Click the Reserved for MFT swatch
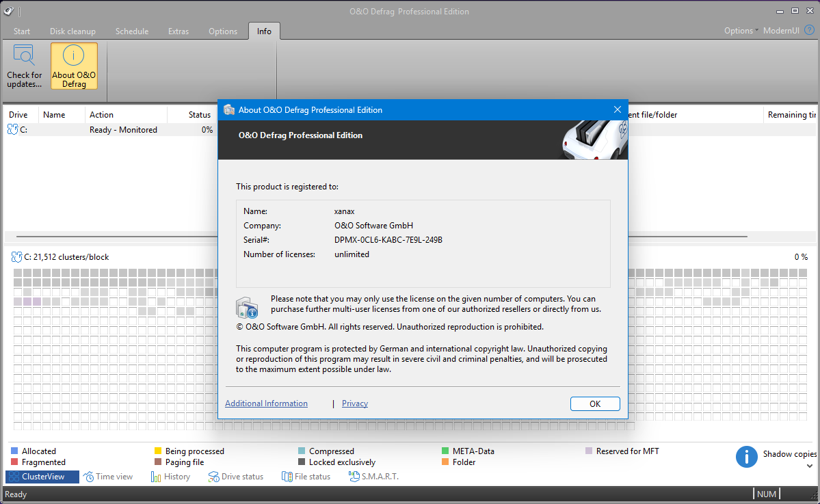This screenshot has width=820, height=504. point(589,451)
